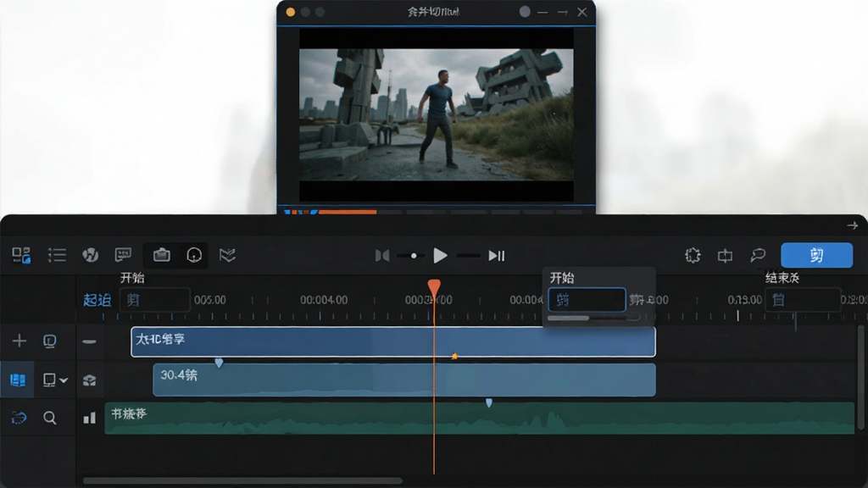Click the highlighted 开始 popup input field
The width and height of the screenshot is (868, 488).
click(587, 300)
